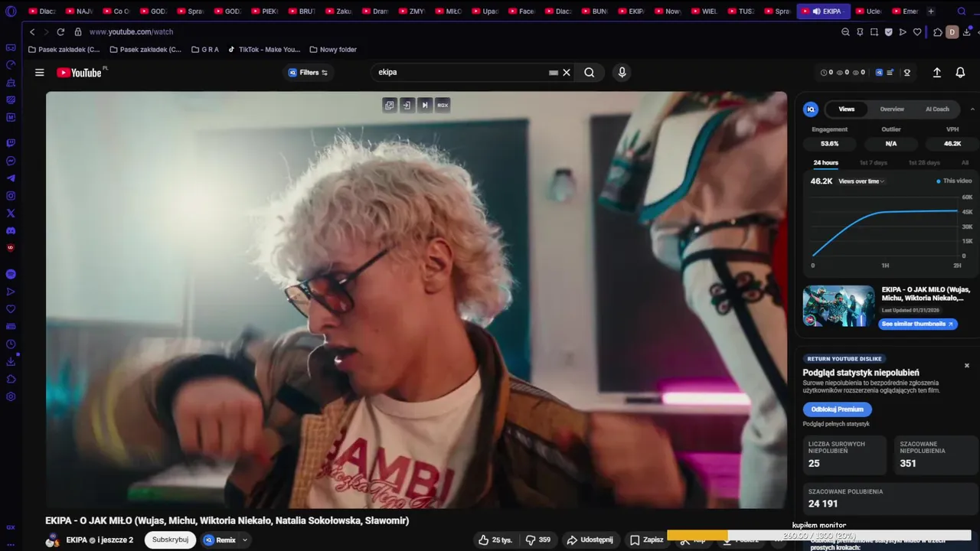Switch to the vidIQ AI Coach tab
The width and height of the screenshot is (980, 551).
937,109
